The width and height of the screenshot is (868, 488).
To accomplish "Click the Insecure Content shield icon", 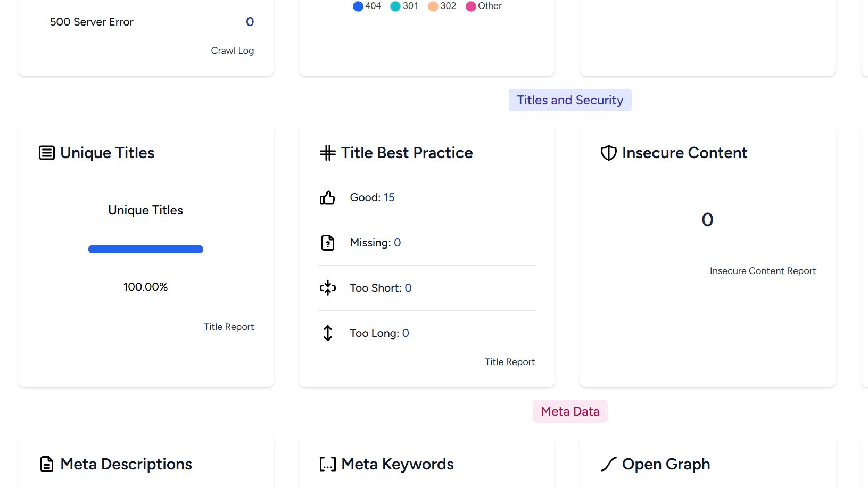I will click(608, 153).
